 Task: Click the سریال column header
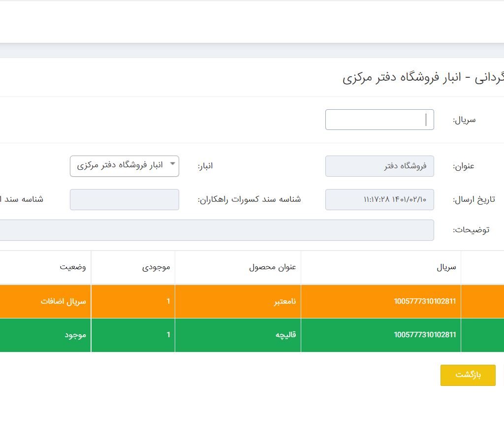[x=446, y=267]
